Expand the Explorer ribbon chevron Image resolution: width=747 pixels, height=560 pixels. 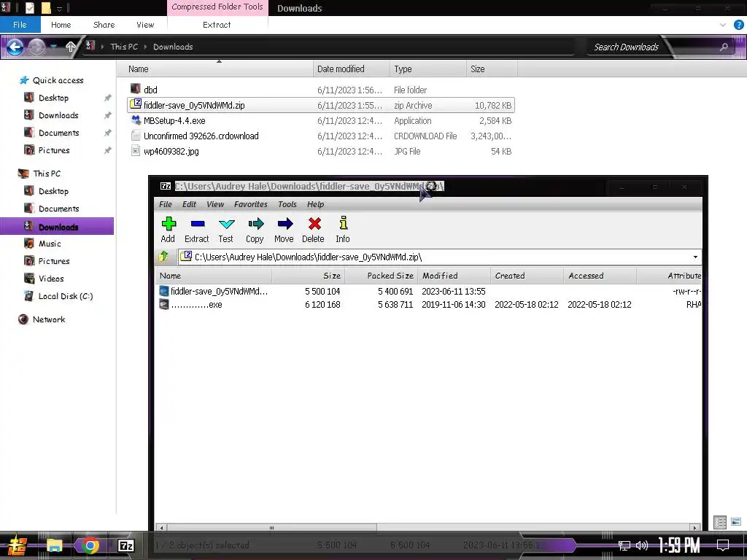(723, 25)
